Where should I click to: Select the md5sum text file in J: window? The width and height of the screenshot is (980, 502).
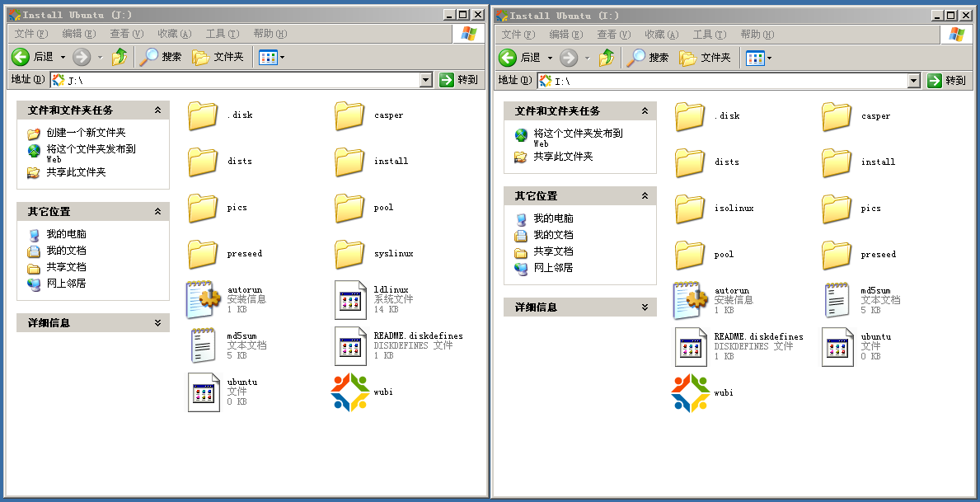click(227, 345)
